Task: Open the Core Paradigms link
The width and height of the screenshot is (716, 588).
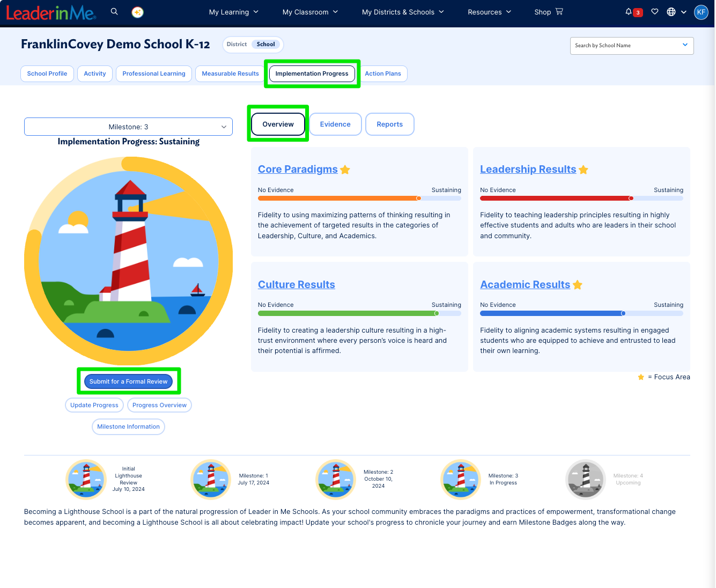Action: [298, 170]
